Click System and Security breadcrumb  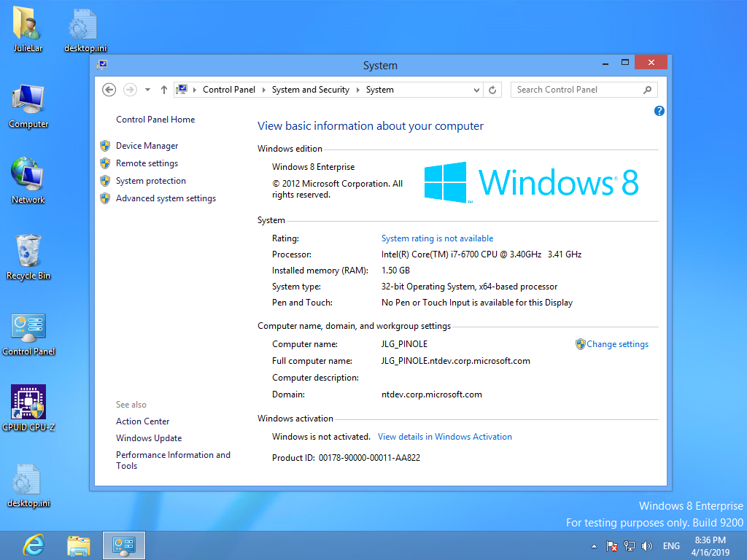[x=311, y=90]
